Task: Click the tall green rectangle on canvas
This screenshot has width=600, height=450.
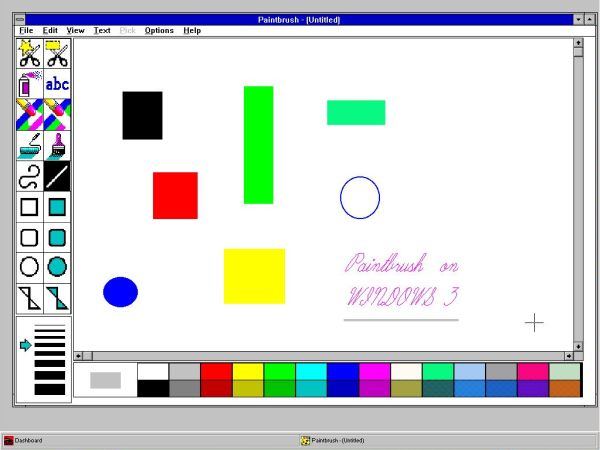Action: pos(259,145)
